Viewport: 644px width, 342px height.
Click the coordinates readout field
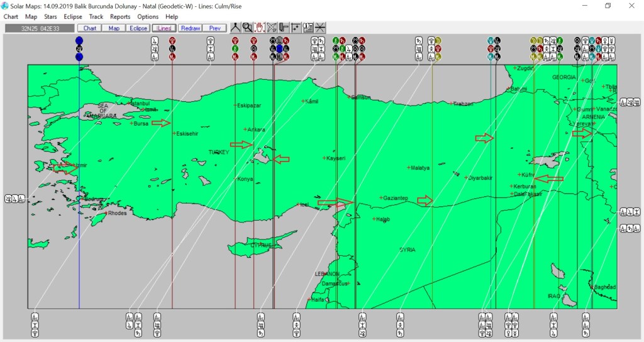[x=39, y=28]
